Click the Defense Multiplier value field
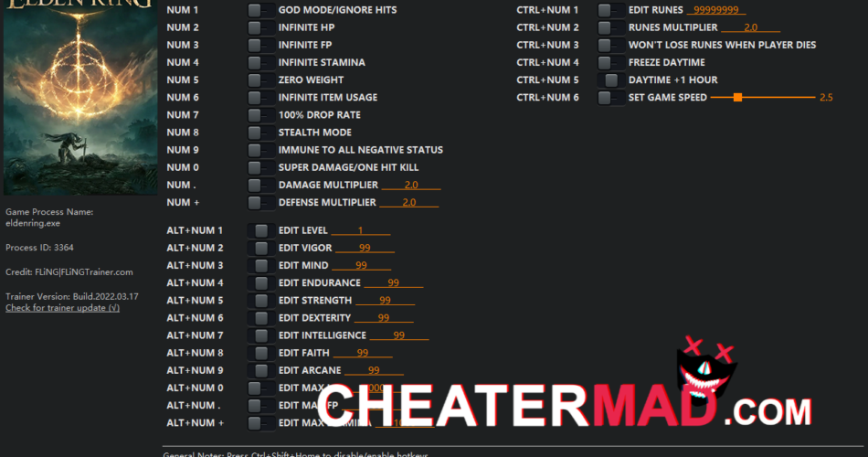The image size is (868, 457). pyautogui.click(x=409, y=203)
